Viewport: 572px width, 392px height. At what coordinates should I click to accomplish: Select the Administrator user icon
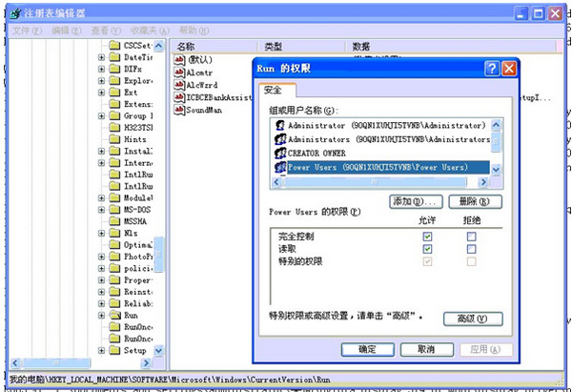click(x=280, y=126)
